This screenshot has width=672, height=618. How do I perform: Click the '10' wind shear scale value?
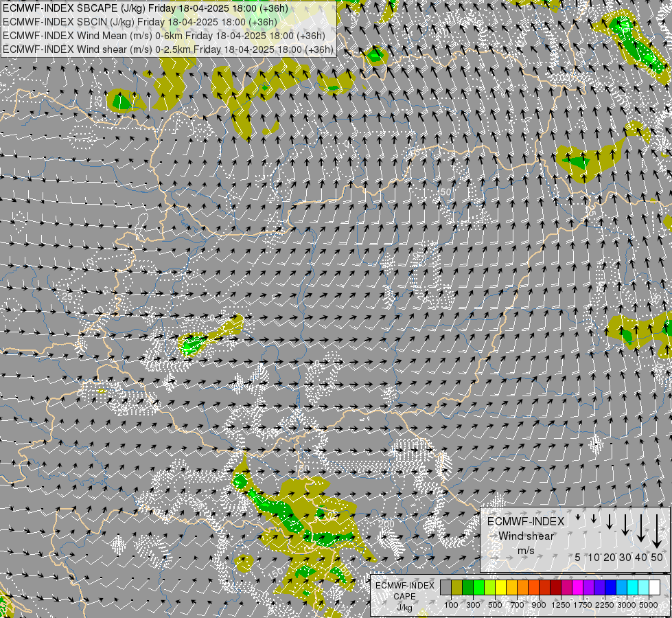click(594, 557)
